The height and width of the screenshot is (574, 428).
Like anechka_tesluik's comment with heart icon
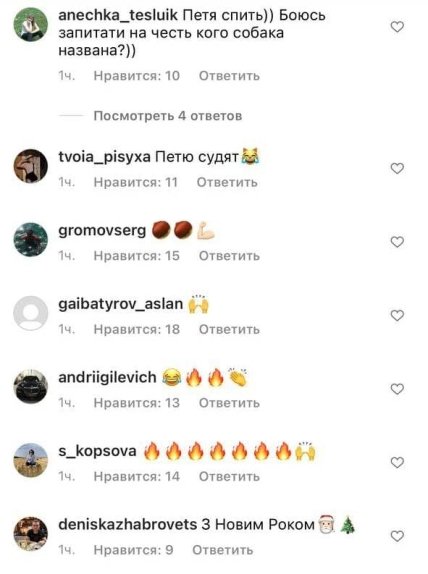397,27
